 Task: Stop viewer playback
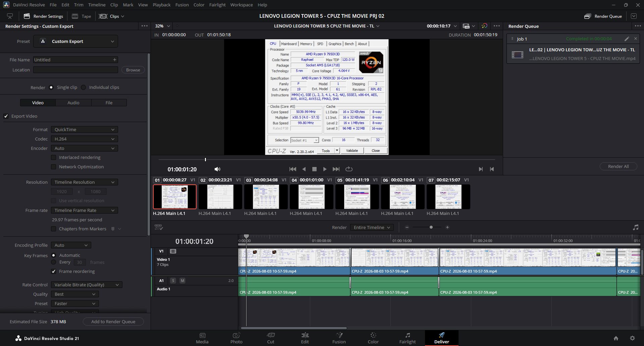coord(314,169)
